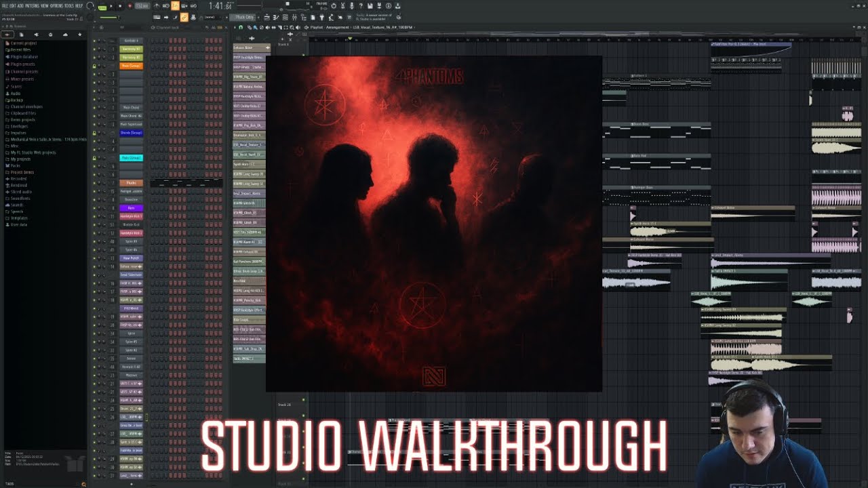Click the microphone audio recording icon
The image size is (868, 488).
point(351,6)
